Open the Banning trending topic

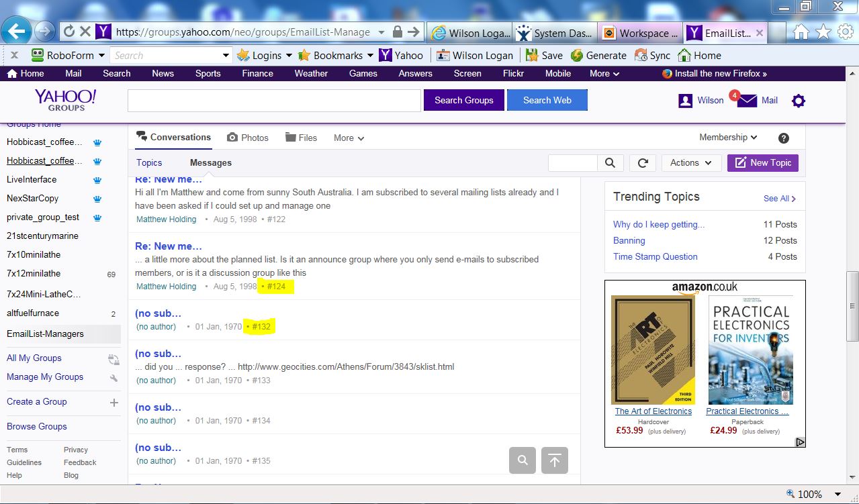629,241
